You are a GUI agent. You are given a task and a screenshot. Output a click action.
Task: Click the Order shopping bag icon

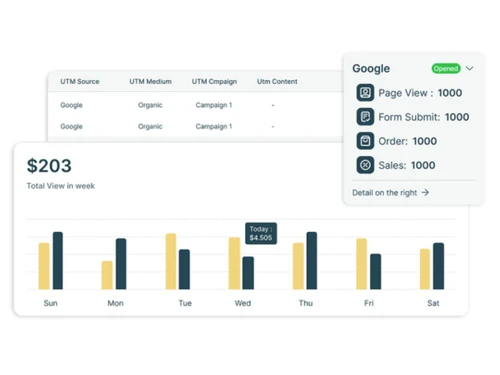click(x=365, y=141)
